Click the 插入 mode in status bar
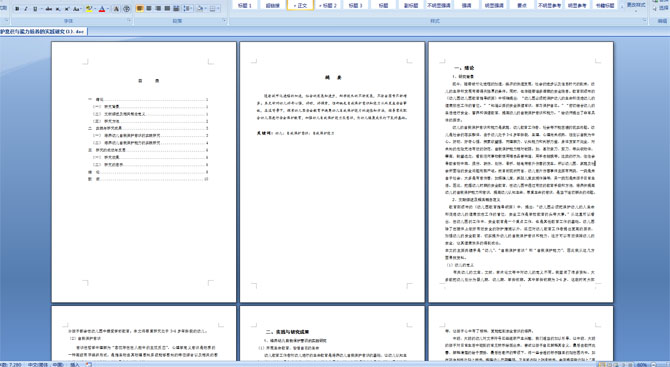 pyautogui.click(x=75, y=364)
